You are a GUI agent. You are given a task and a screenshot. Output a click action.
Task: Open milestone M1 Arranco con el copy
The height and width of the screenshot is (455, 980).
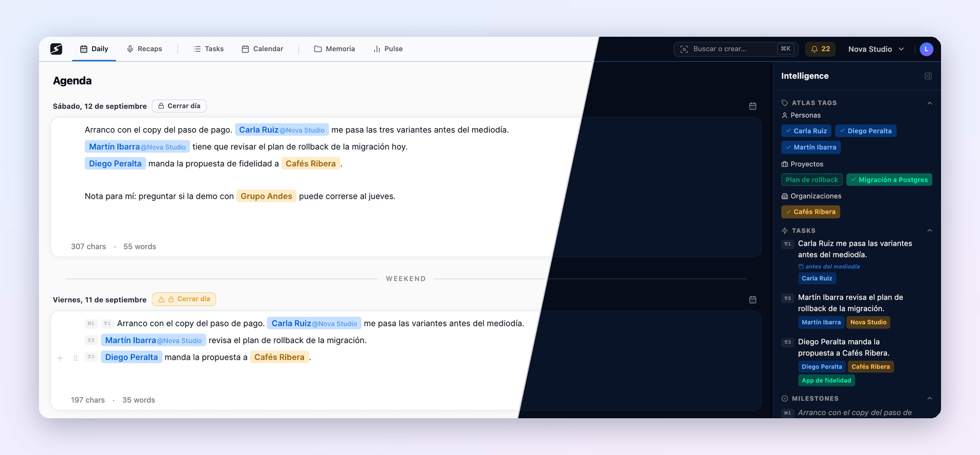coord(855,413)
